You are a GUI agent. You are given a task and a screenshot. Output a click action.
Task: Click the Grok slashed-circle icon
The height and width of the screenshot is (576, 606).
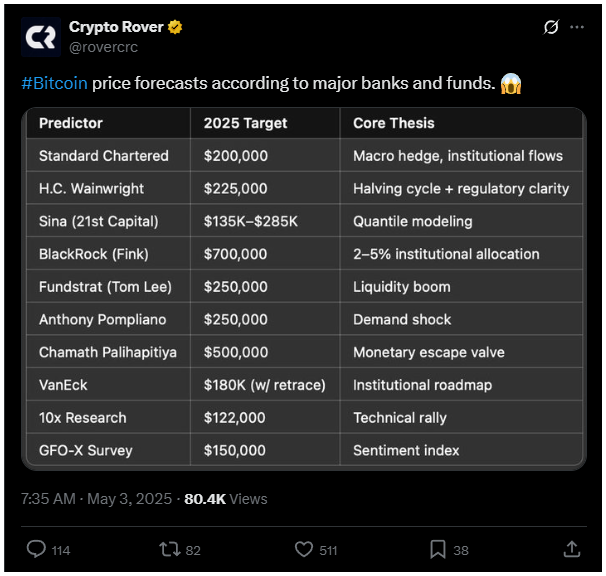tap(551, 27)
